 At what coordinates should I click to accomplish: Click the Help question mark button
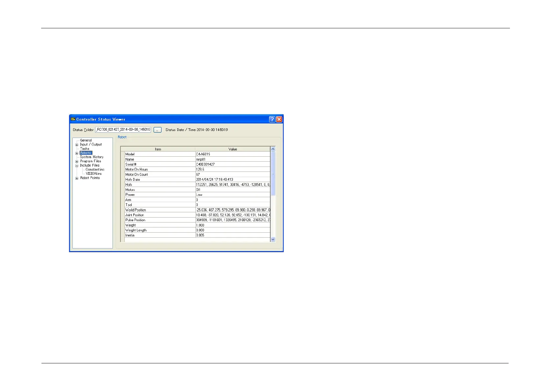272,119
